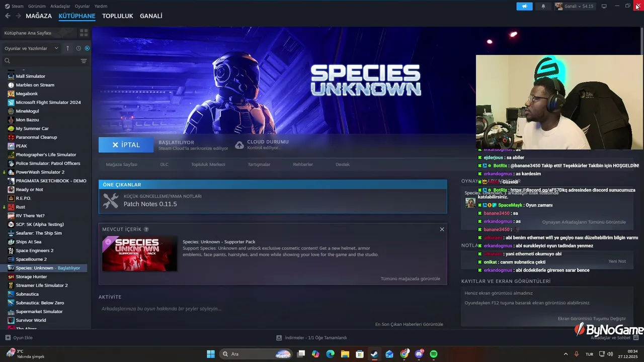Open Discord from the taskbar

click(x=419, y=354)
